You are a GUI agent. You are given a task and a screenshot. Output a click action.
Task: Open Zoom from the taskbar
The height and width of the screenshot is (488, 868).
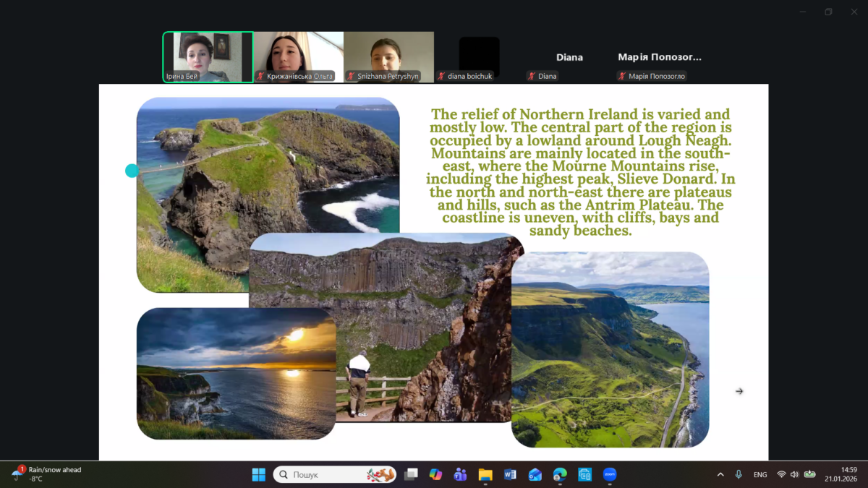point(610,475)
